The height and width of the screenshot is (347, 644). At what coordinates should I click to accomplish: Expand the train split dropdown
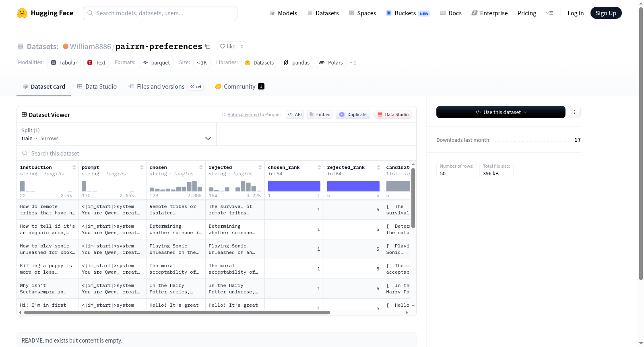(x=117, y=134)
